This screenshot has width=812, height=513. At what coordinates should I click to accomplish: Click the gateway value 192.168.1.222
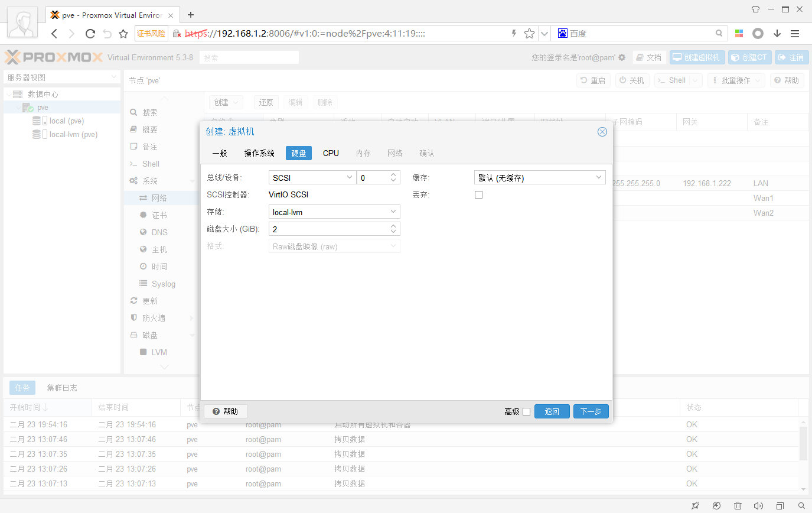point(707,183)
